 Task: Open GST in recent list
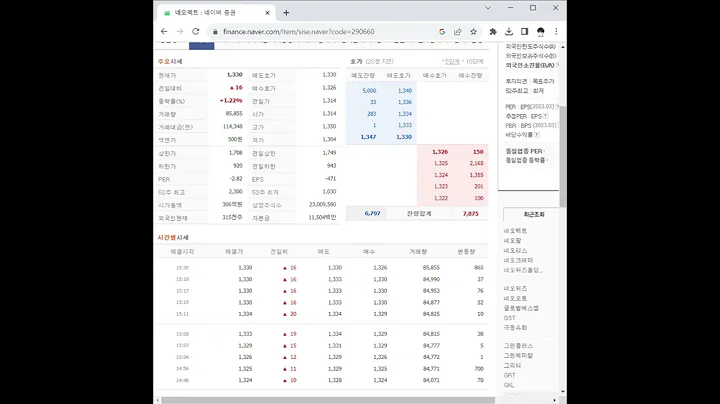point(509,318)
